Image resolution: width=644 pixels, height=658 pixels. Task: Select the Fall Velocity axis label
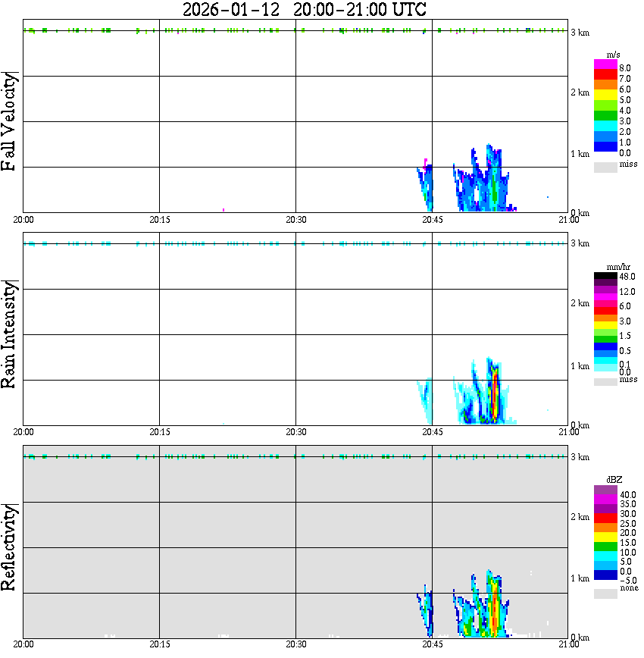[9, 121]
